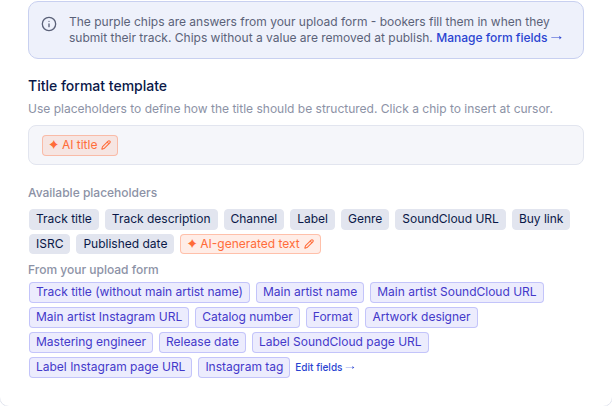Image resolution: width=612 pixels, height=406 pixels.
Task: Click the Available placeholders label
Action: point(93,193)
